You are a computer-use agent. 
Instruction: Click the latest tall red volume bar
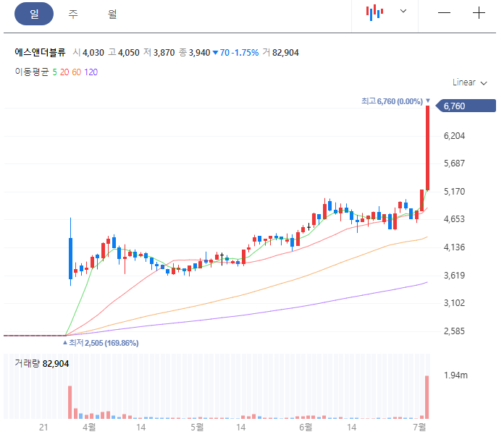coord(427,397)
